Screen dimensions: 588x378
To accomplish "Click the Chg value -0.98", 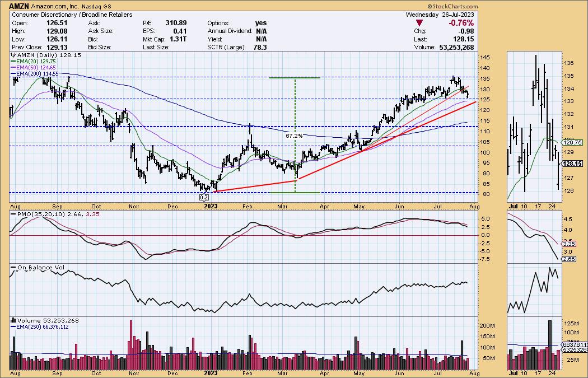I will click(465, 31).
